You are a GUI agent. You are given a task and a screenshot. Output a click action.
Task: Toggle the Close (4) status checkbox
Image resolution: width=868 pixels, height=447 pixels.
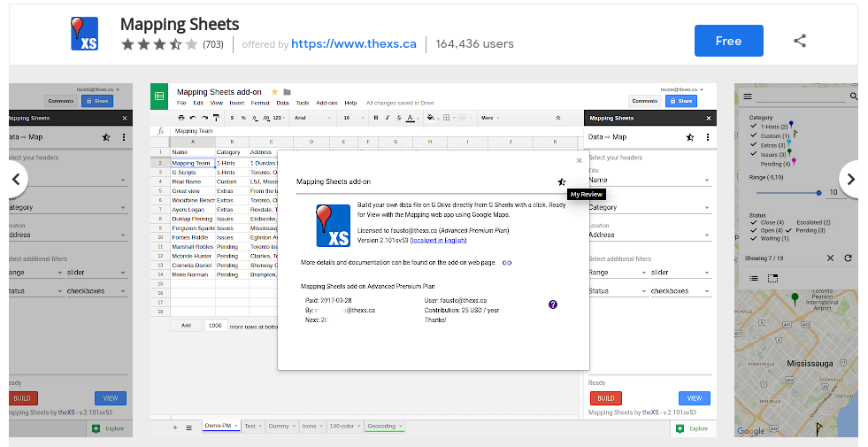point(753,222)
